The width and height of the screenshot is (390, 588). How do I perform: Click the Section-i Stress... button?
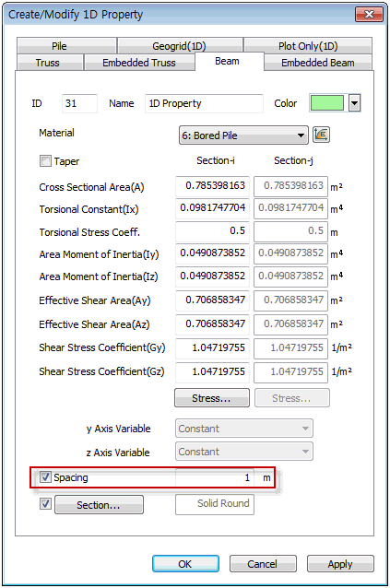[x=212, y=398]
